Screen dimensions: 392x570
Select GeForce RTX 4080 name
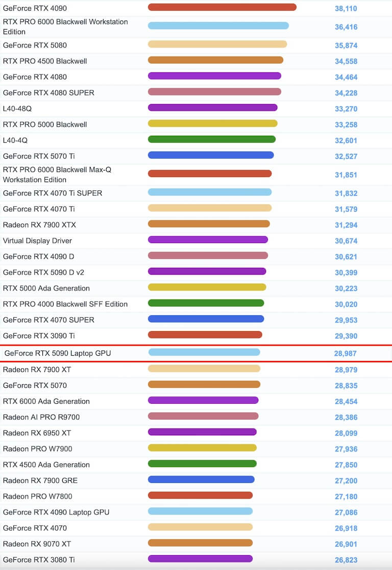[35, 77]
